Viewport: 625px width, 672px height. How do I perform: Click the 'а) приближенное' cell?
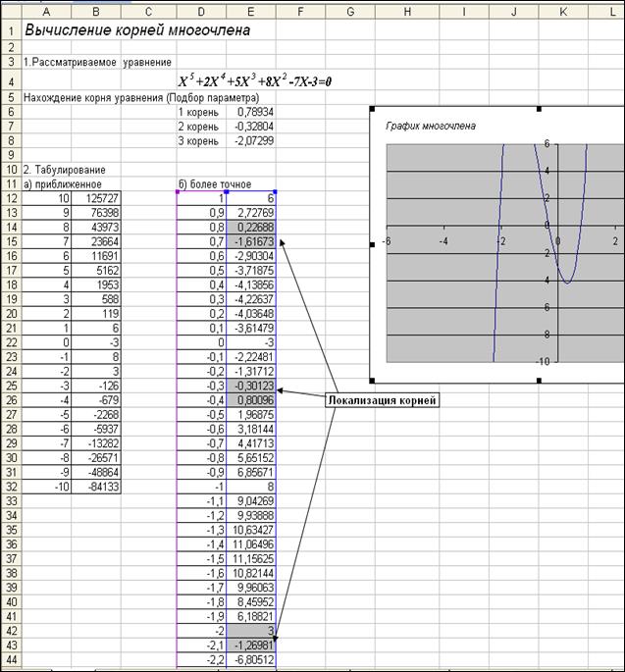[63, 184]
